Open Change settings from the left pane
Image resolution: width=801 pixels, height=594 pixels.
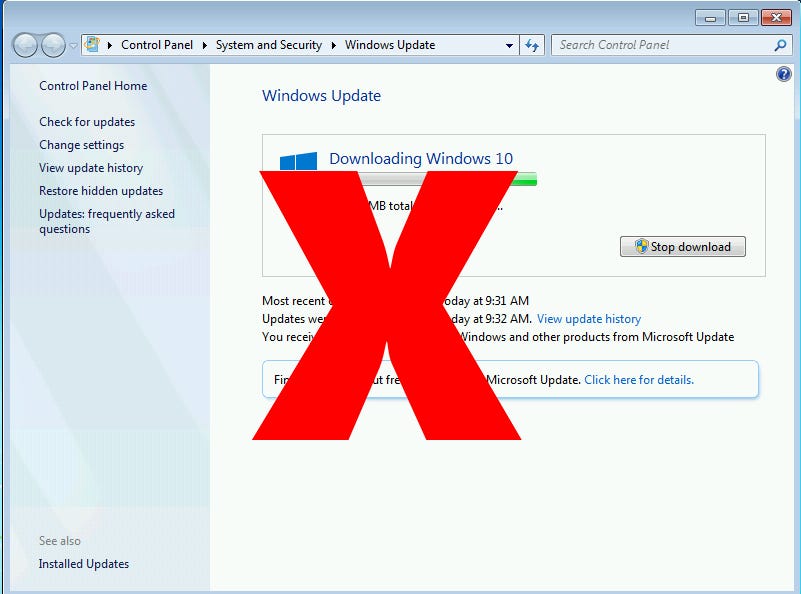pyautogui.click(x=81, y=144)
